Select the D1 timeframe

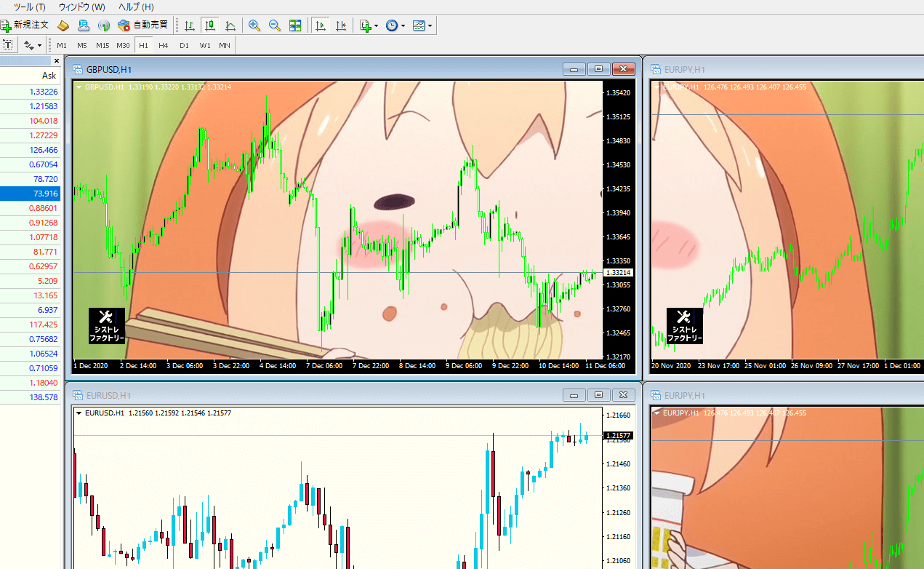pyautogui.click(x=184, y=45)
